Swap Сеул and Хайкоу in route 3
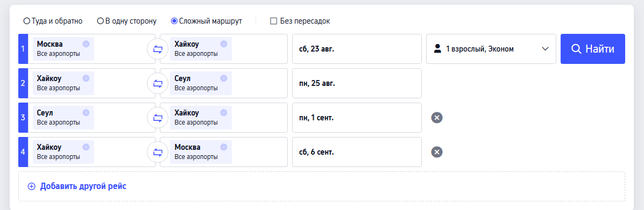 pos(158,118)
